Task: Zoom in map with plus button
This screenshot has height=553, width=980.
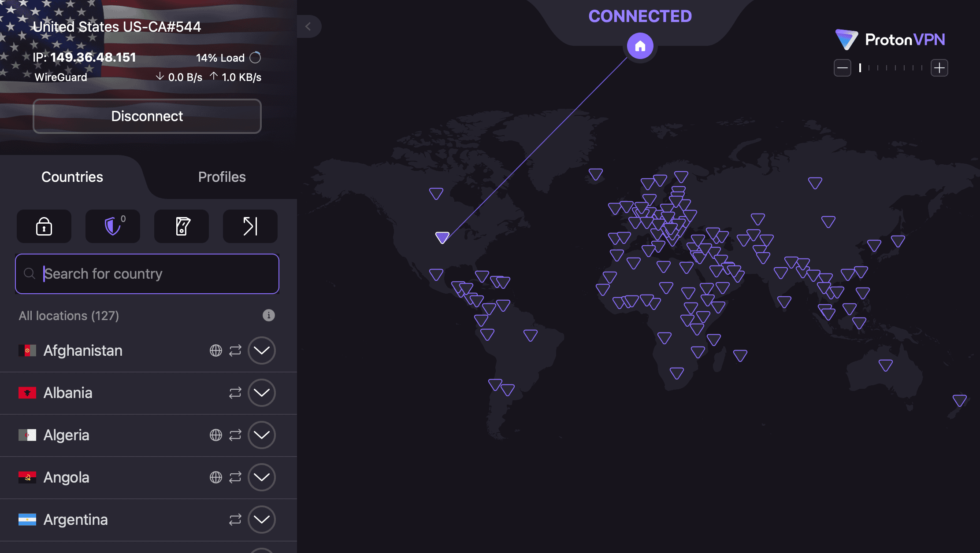Action: [x=939, y=68]
